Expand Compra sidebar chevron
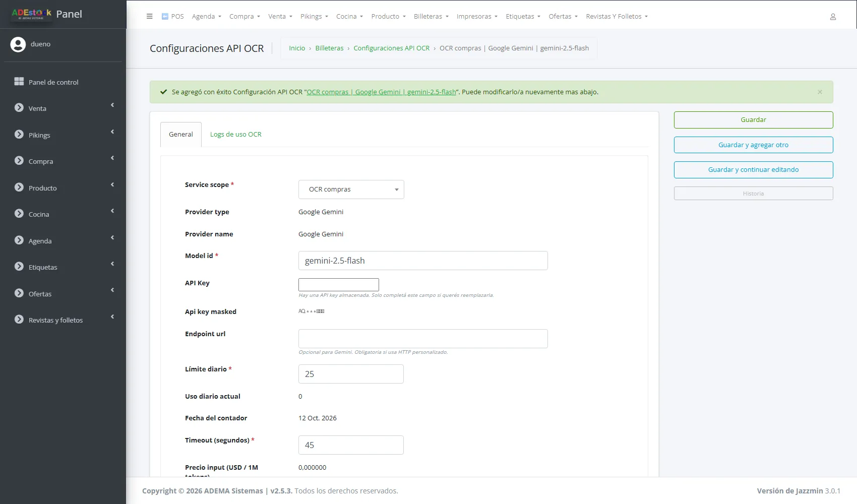857x504 pixels. 112,158
